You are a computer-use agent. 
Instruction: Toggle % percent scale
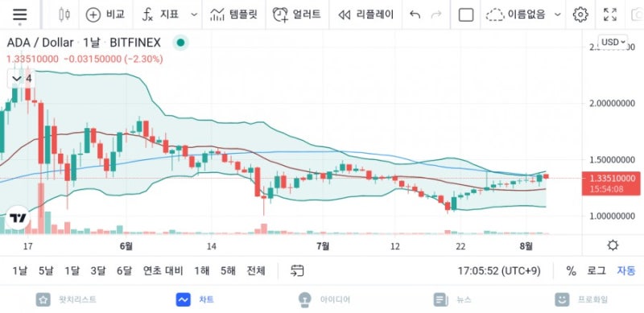point(571,270)
